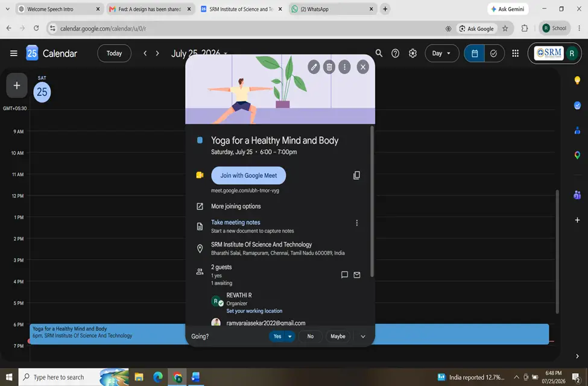Go to previous day arrow
The height and width of the screenshot is (386, 588).
click(x=145, y=53)
